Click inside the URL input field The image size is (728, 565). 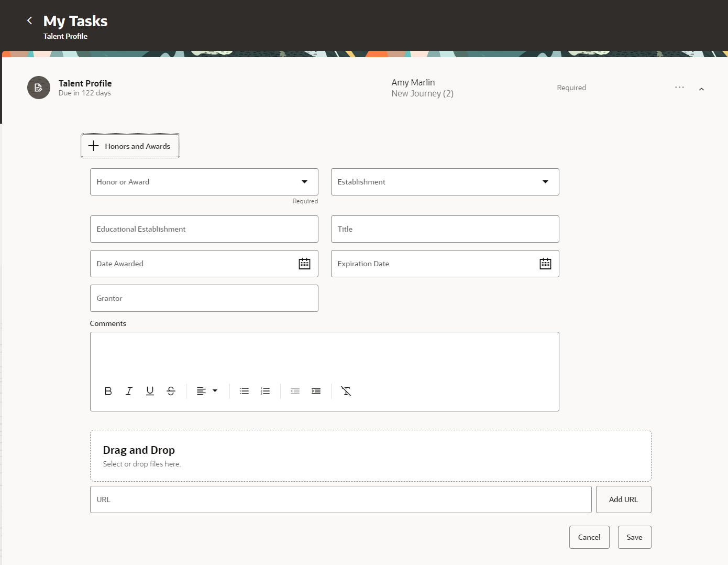[340, 499]
